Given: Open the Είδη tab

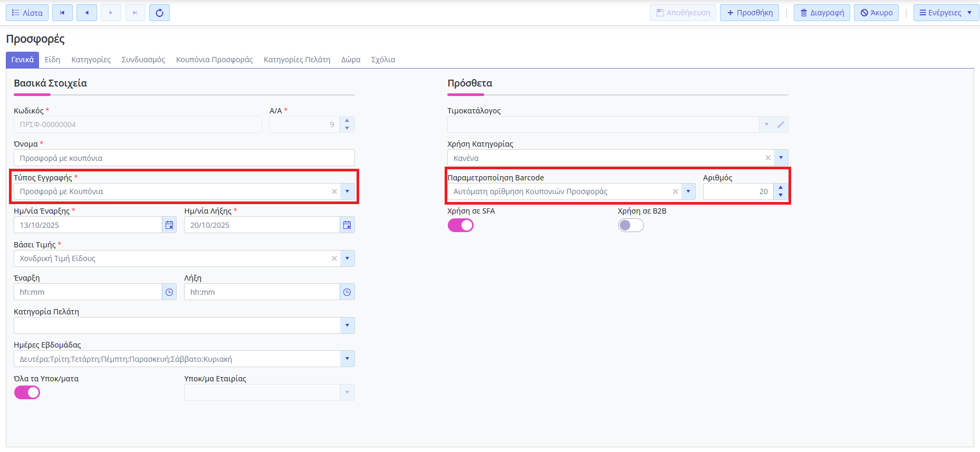Looking at the screenshot, I should pyautogui.click(x=52, y=60).
